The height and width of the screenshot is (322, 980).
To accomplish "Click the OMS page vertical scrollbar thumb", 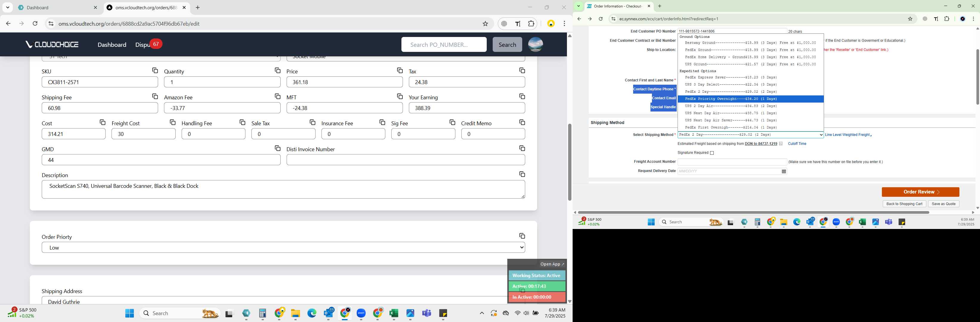I will [570, 162].
